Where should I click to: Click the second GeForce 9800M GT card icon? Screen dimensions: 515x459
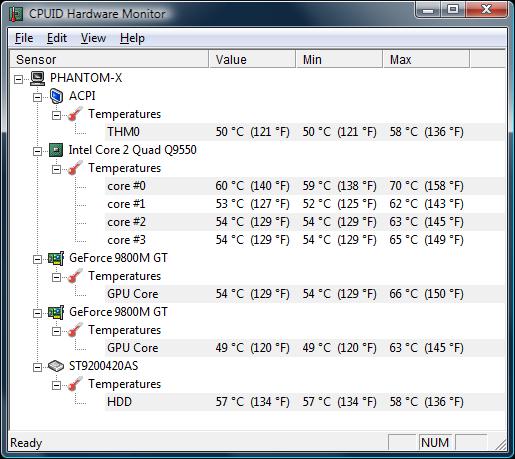pos(56,312)
